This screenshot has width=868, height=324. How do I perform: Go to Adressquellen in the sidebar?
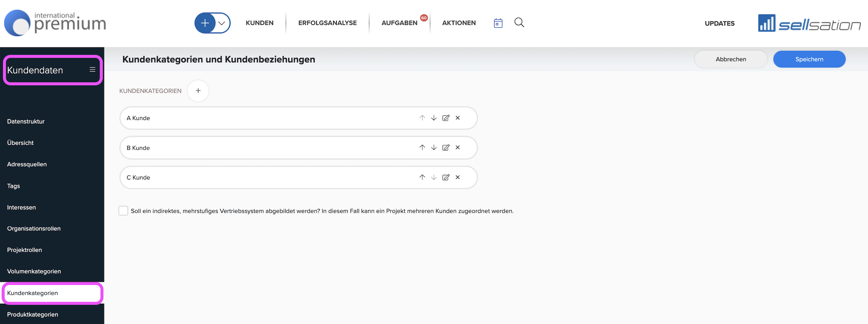click(x=27, y=164)
